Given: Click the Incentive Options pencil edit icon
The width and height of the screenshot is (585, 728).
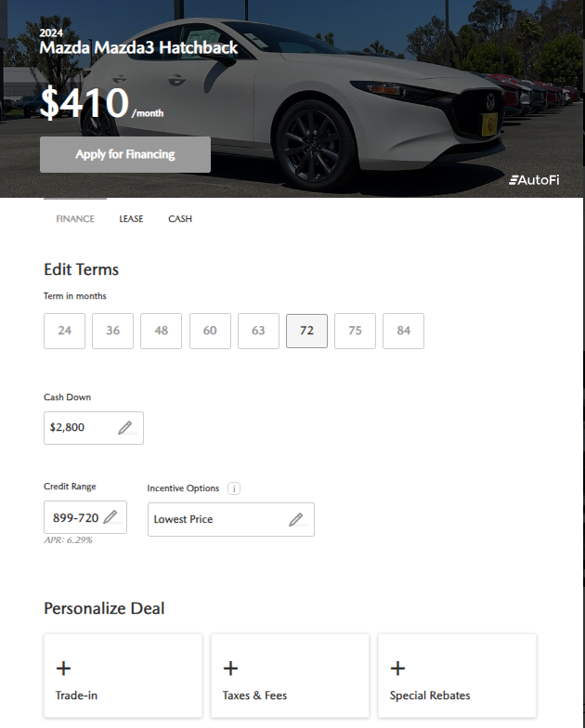Looking at the screenshot, I should pyautogui.click(x=296, y=519).
